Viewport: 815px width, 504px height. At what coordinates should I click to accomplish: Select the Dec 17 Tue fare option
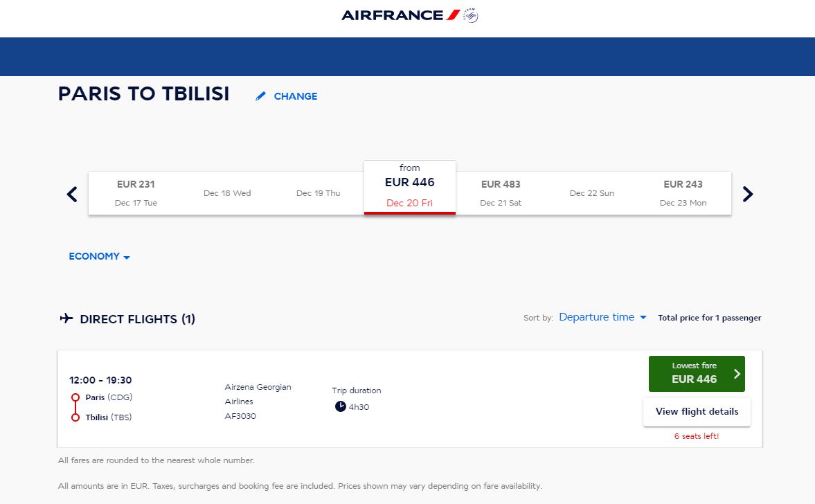(136, 193)
